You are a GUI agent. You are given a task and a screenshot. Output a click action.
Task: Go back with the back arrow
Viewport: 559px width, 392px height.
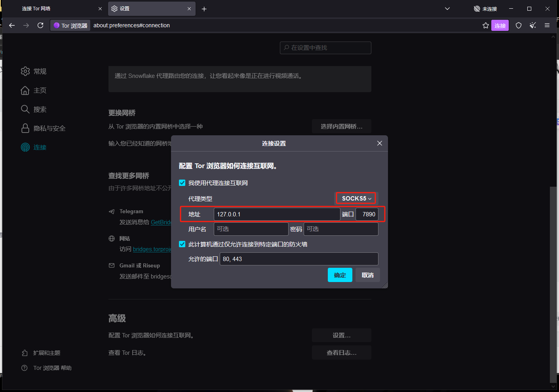pyautogui.click(x=12, y=25)
